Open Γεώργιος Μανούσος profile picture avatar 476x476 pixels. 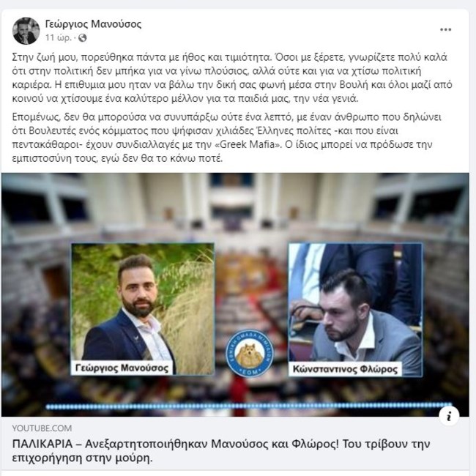pos(26,31)
